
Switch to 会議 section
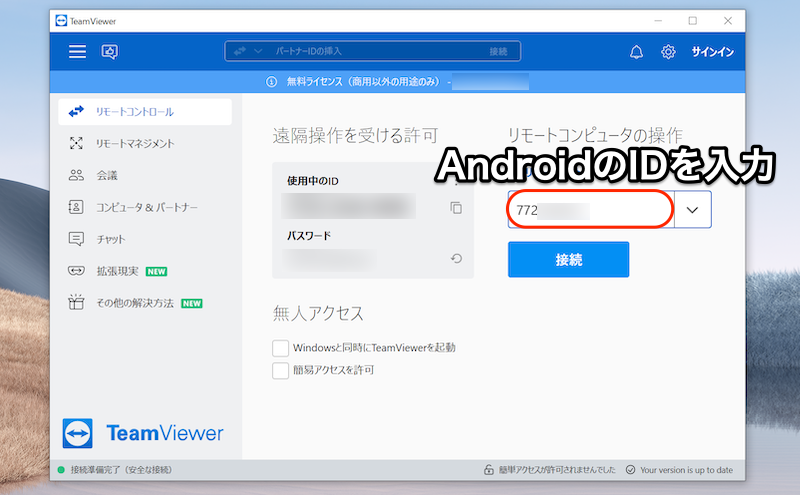106,175
